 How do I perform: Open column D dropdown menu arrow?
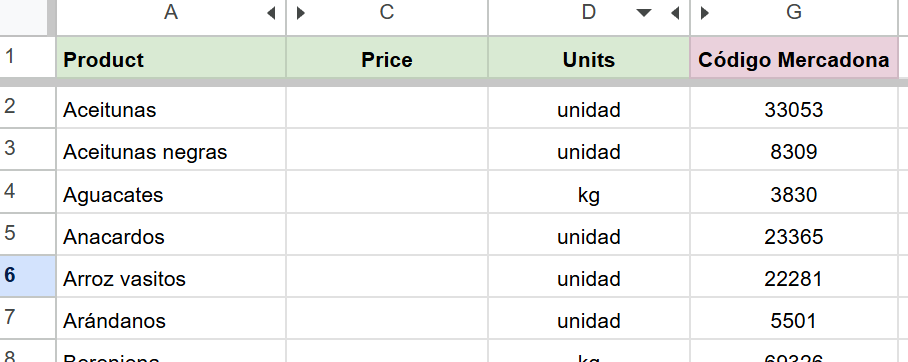coord(644,13)
